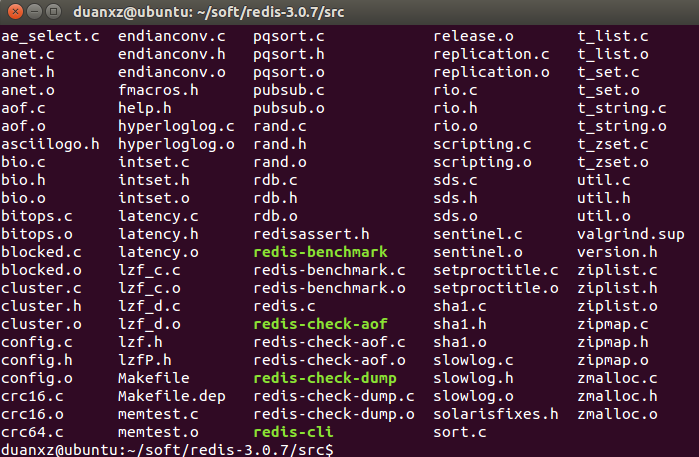Click the ae_select.c file name
Viewport: 699px width, 457px height.
(50, 37)
